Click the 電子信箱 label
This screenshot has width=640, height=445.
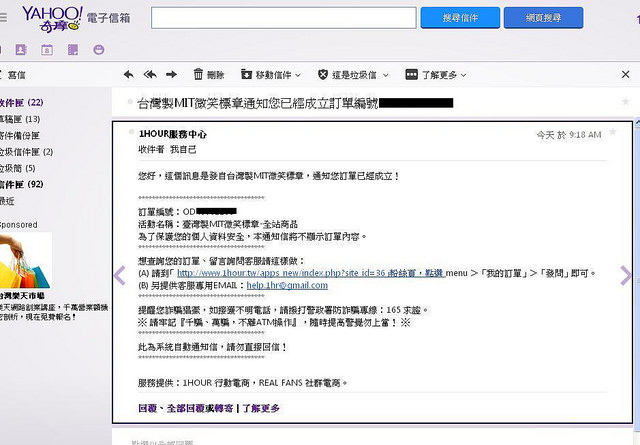point(108,18)
